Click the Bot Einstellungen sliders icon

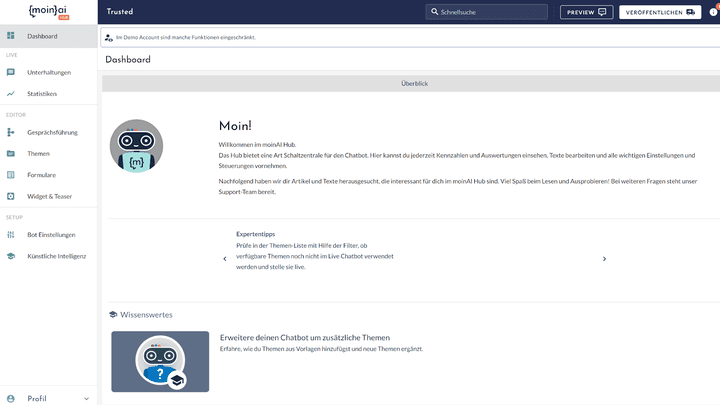11,235
